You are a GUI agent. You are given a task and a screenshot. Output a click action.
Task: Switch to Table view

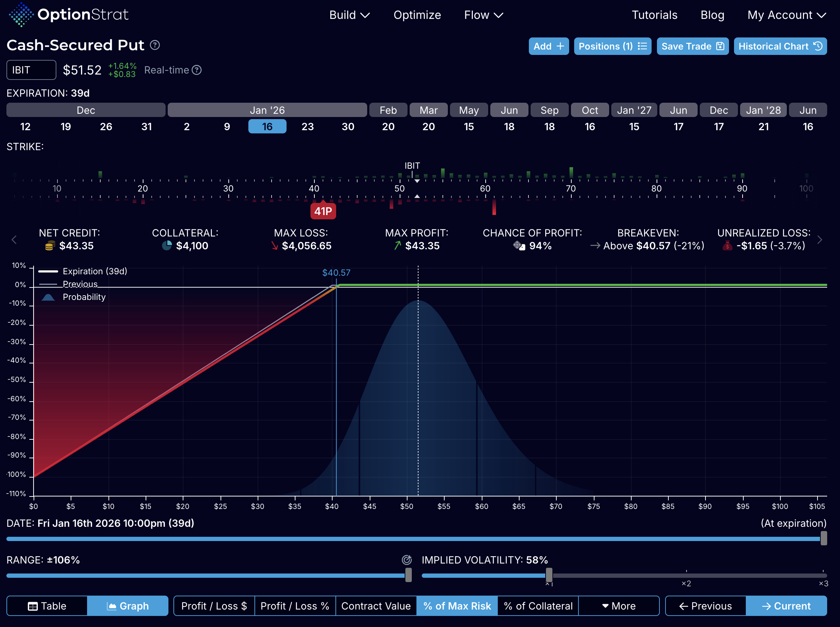pos(47,606)
